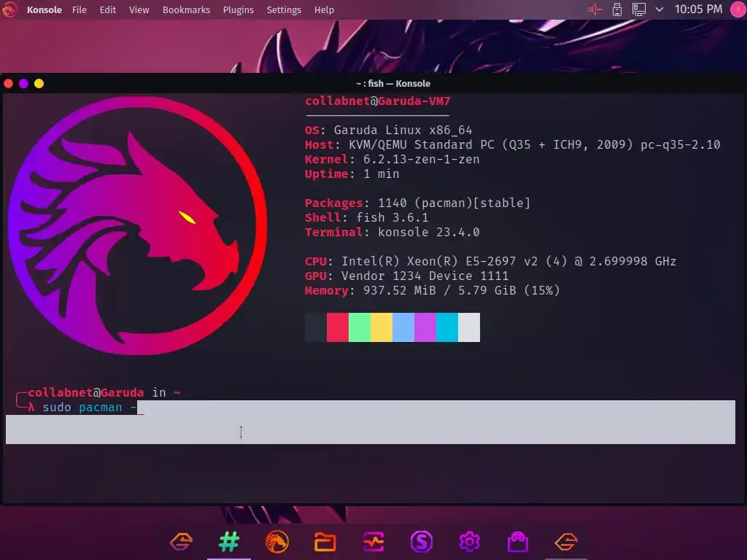Click the light blue neofetch color block

click(x=403, y=327)
